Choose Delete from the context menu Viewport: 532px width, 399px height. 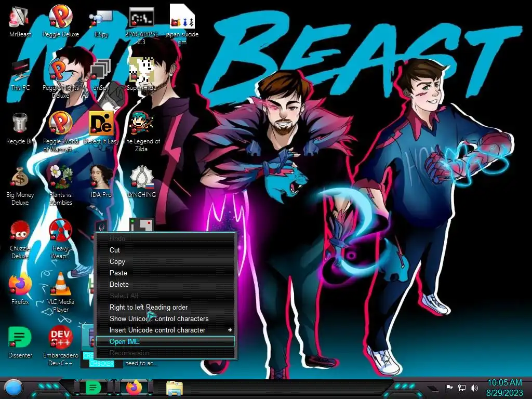point(166,284)
